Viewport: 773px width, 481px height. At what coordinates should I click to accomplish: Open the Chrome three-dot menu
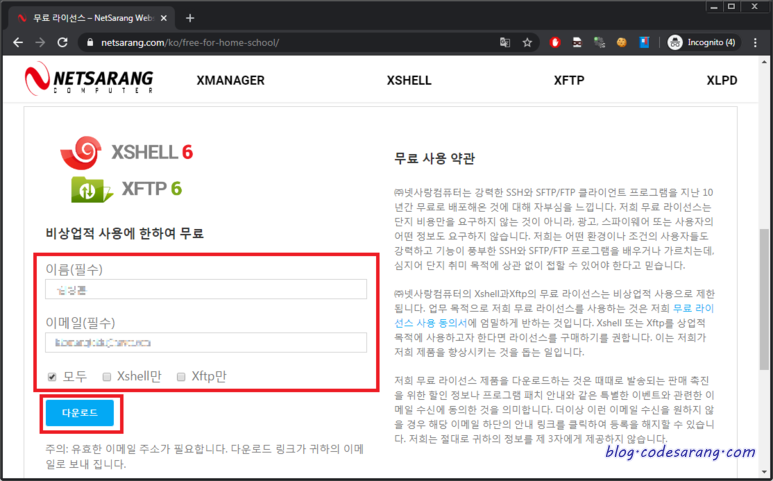pos(755,43)
